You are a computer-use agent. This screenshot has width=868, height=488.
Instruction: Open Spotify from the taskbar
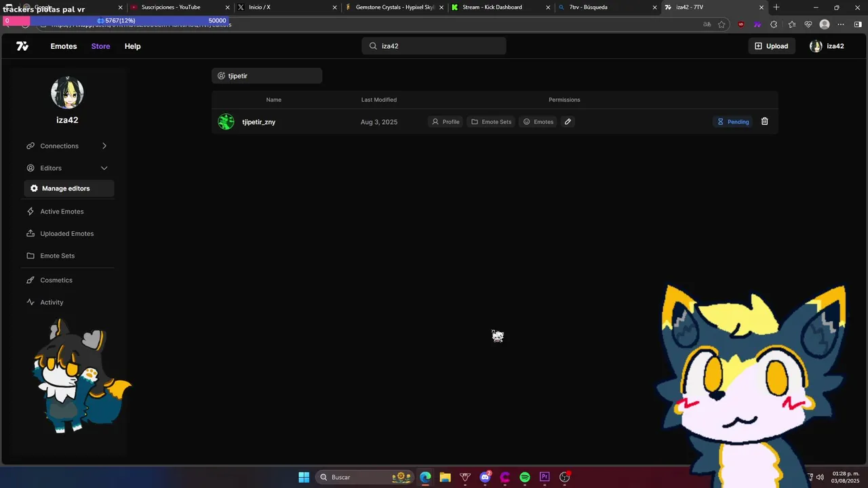(525, 477)
